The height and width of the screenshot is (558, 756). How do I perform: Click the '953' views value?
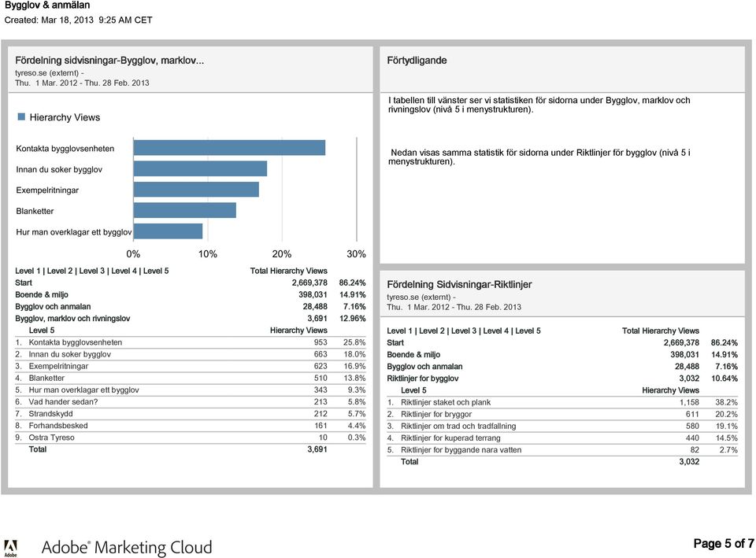(x=321, y=342)
